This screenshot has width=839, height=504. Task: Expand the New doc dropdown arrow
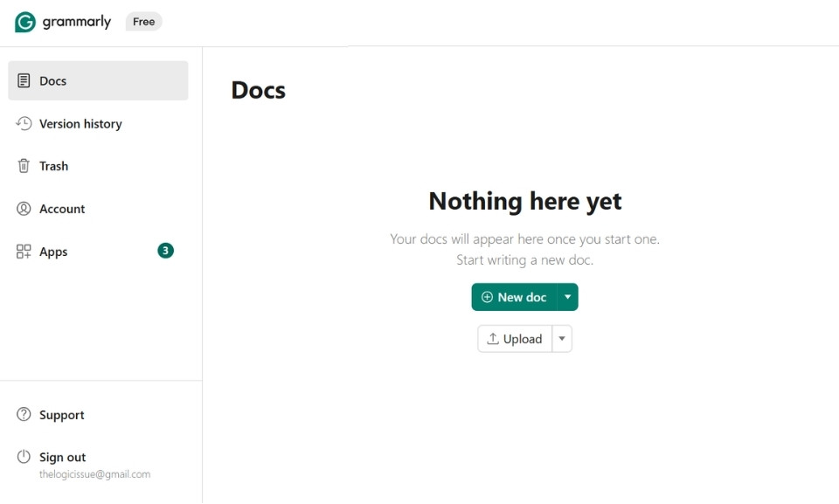(x=568, y=297)
